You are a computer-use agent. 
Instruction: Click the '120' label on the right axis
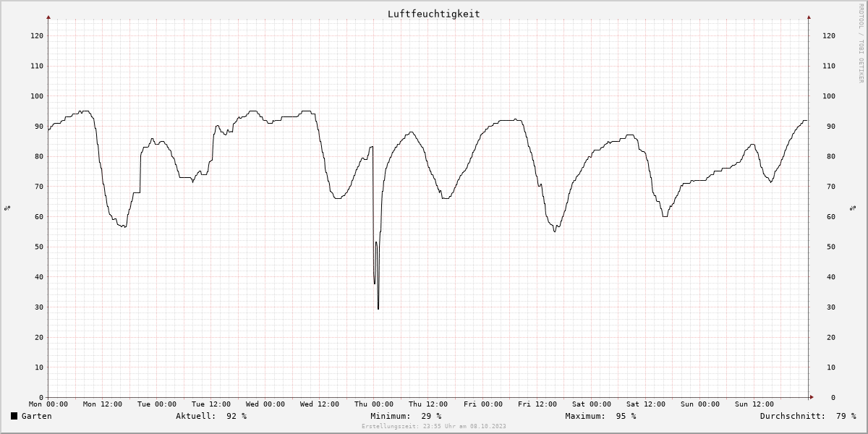click(829, 35)
